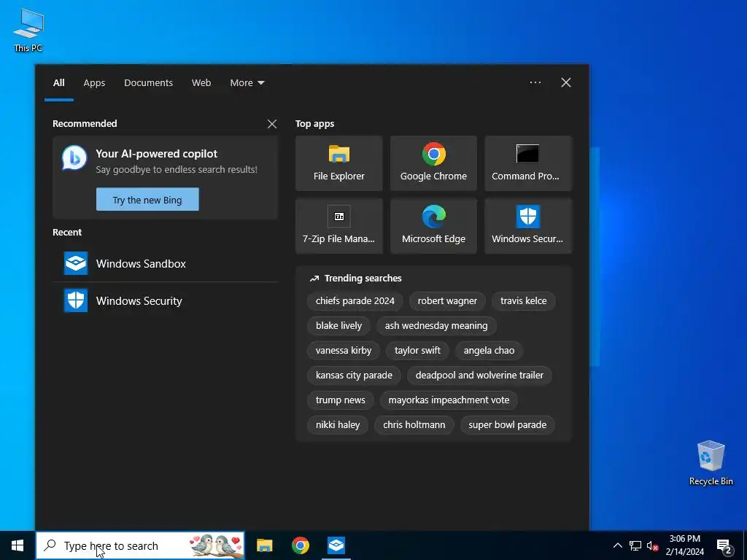
Task: Click the muted volume tray icon
Action: click(x=652, y=545)
